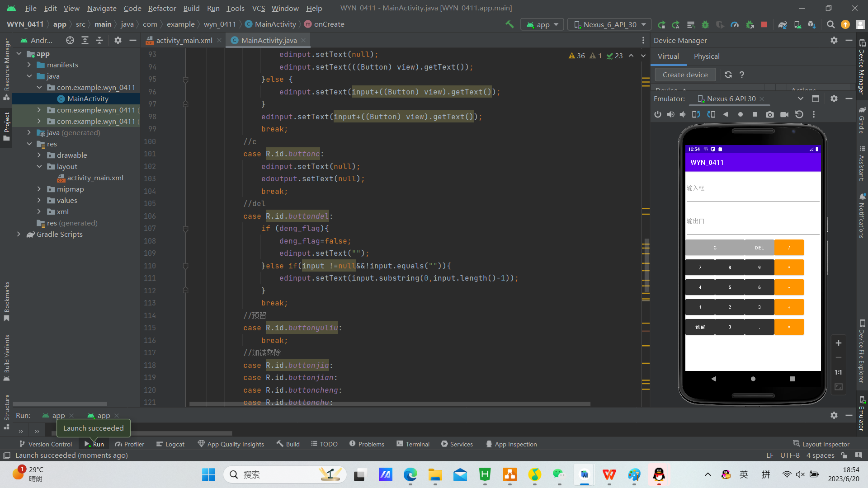Click the Make Project hammer icon
868x488 pixels.
tap(509, 24)
